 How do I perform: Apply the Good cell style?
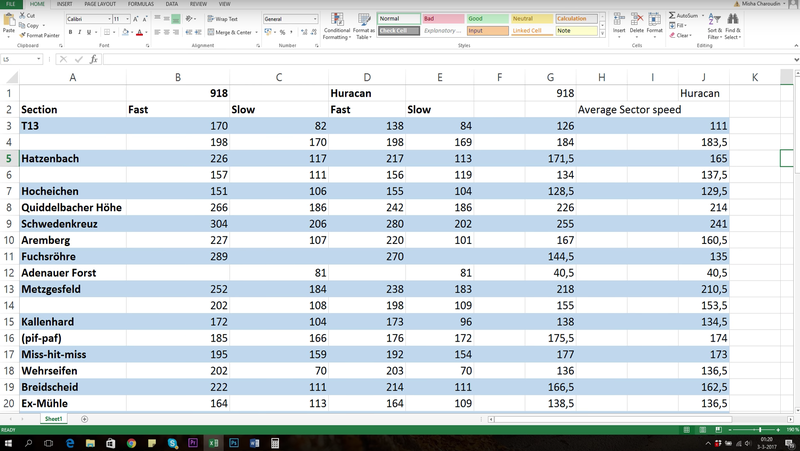487,18
